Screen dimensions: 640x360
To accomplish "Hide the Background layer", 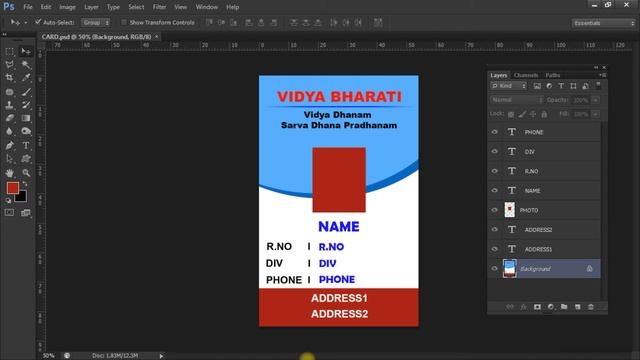I will 495,269.
